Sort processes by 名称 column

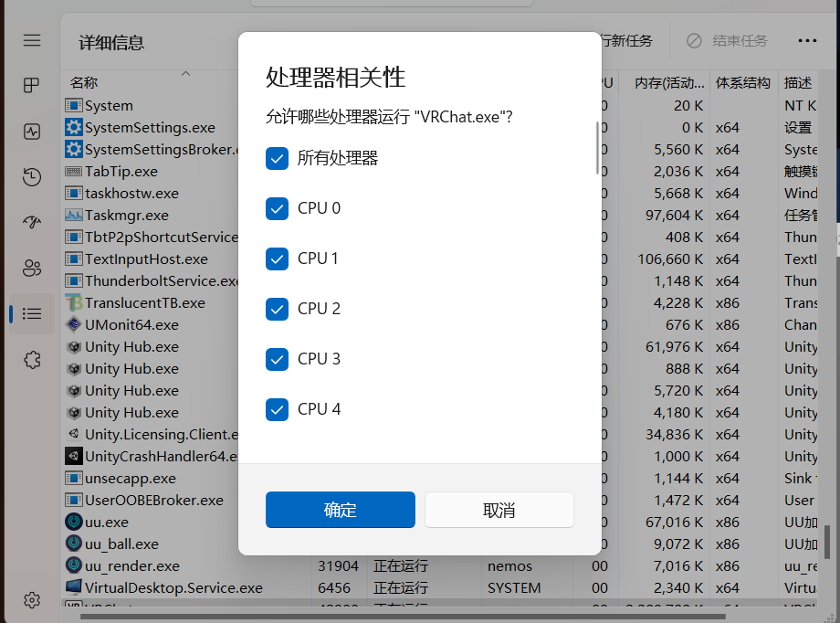coord(83,81)
